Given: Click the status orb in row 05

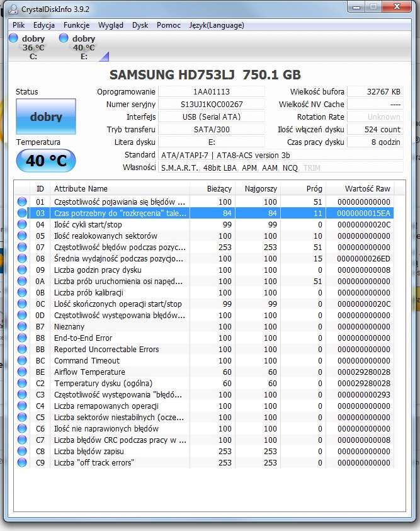Looking at the screenshot, I should pyautogui.click(x=22, y=236).
